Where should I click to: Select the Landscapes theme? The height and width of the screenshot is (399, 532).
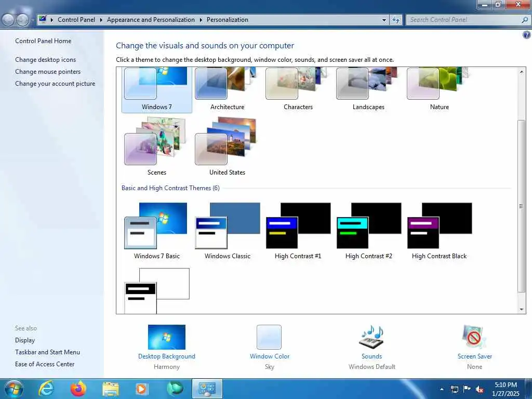coord(368,89)
